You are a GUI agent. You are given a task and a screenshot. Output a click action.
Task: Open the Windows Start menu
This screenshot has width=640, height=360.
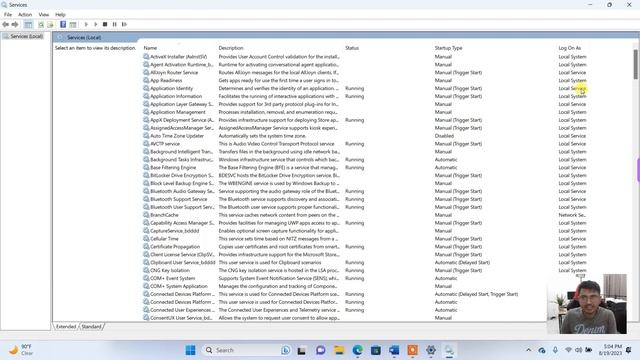click(x=190, y=350)
